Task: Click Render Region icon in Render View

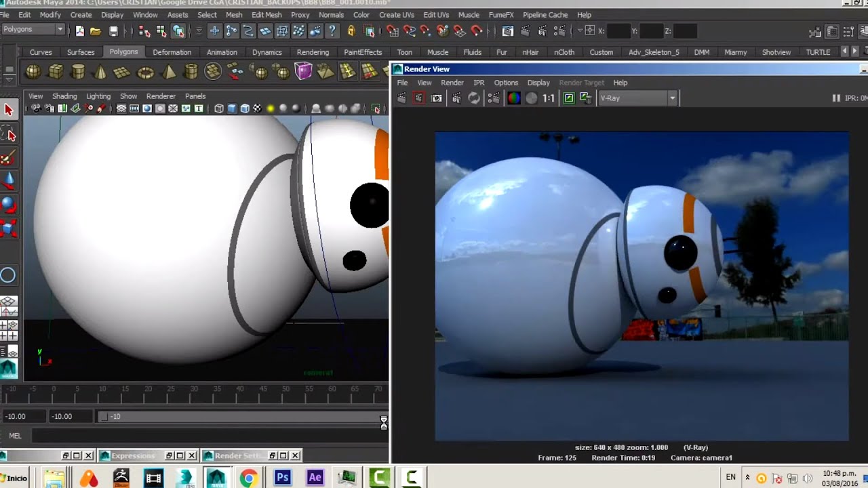Action: pos(418,98)
